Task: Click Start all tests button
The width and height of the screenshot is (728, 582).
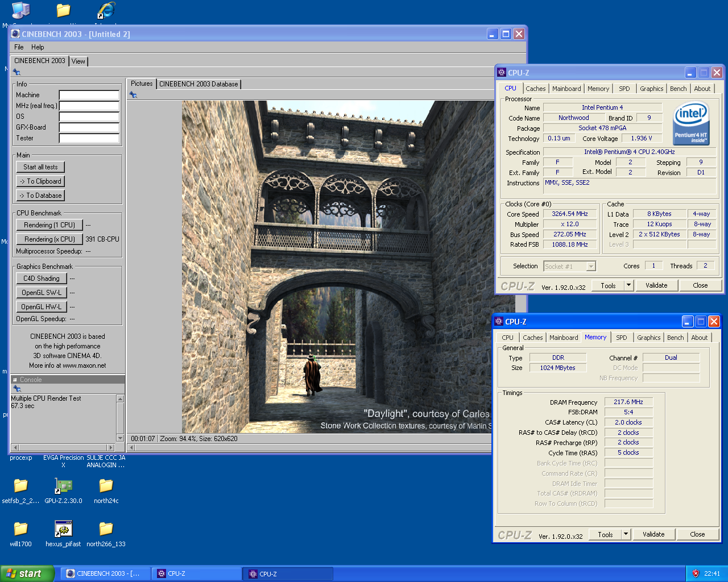Action: coord(40,167)
